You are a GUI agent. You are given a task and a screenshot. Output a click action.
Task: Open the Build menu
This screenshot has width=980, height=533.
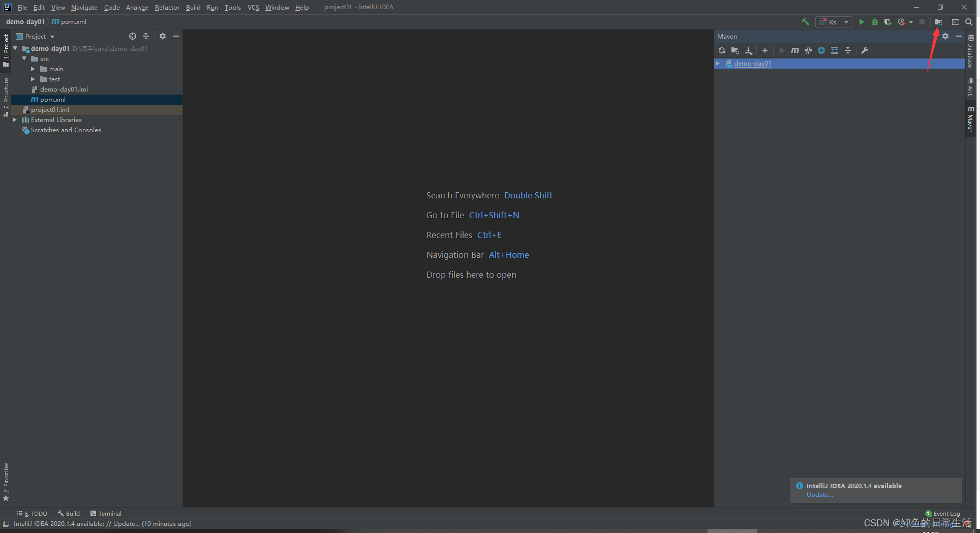click(193, 7)
